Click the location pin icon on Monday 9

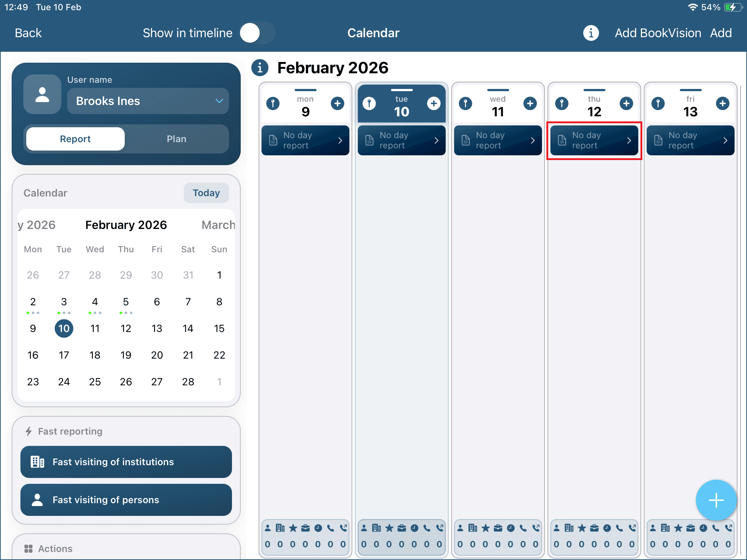pos(273,104)
